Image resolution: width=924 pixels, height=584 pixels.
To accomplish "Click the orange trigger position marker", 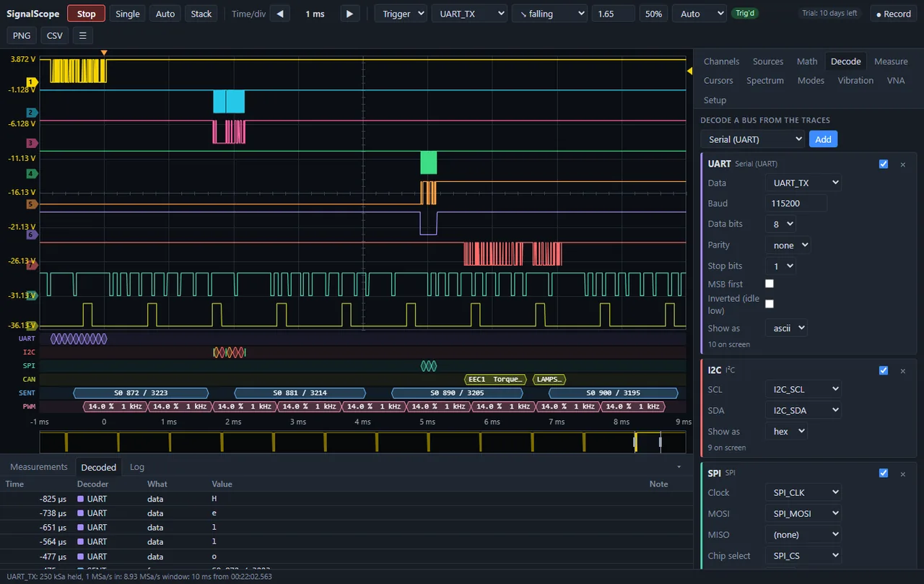I will click(x=104, y=53).
